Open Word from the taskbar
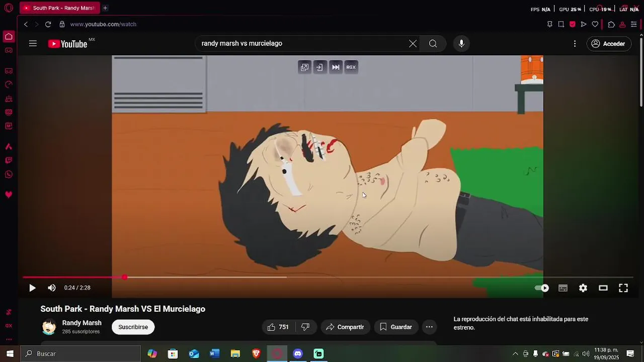Image resolution: width=644 pixels, height=362 pixels. pos(215,354)
